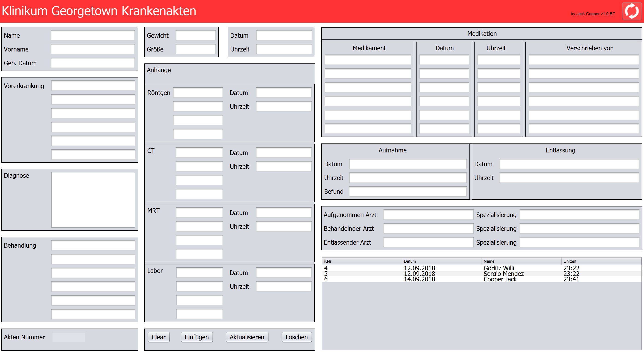The image size is (644, 352).
Task: Focus the Aufgenommen Arzt field
Action: tap(428, 215)
